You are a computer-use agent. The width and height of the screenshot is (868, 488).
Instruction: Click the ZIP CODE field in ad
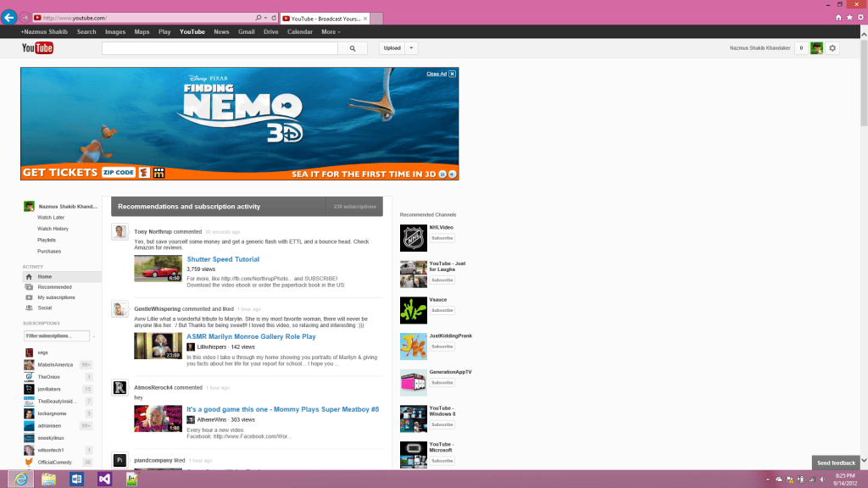coord(119,173)
